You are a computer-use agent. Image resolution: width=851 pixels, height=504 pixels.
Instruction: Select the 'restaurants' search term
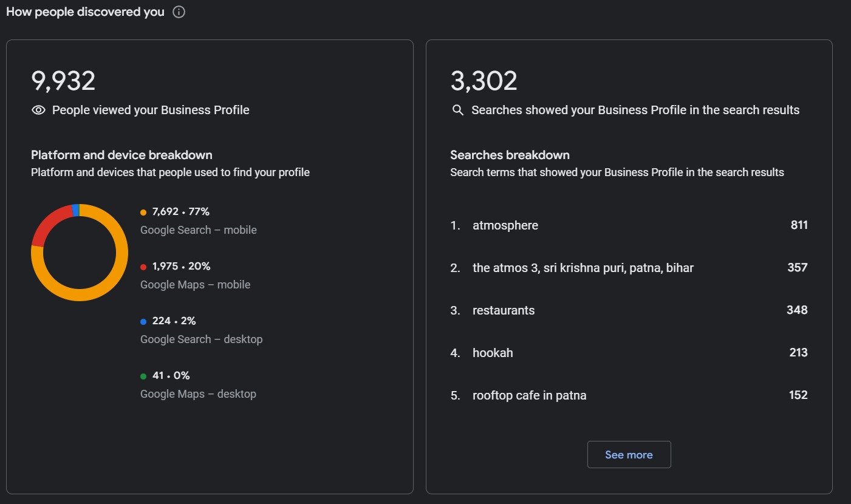tap(504, 310)
